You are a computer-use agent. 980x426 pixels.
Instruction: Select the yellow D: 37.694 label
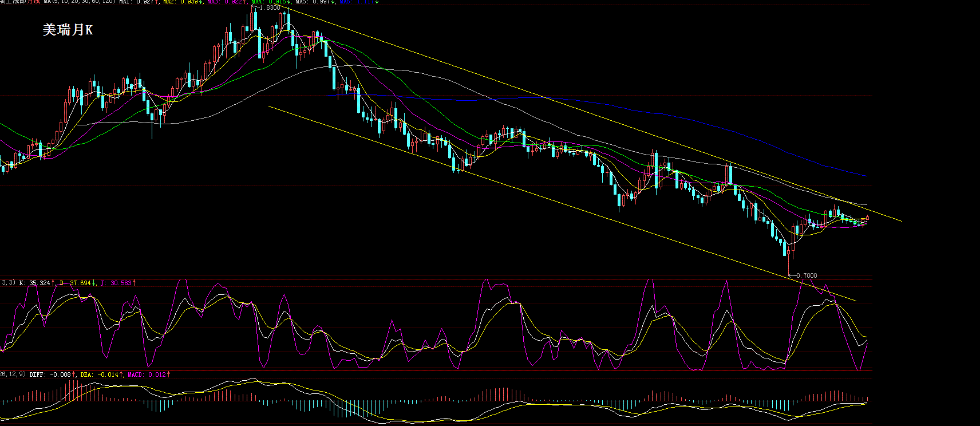tap(77, 283)
